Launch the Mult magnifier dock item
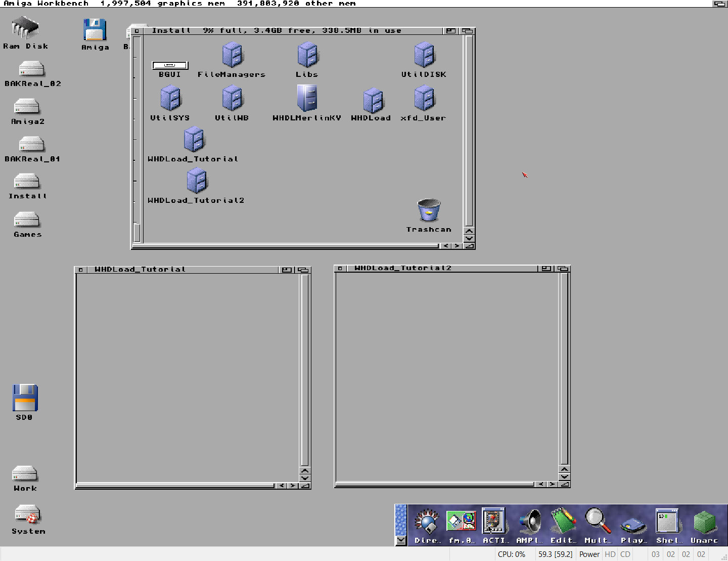Screen dimensions: 728x561 [598, 521]
